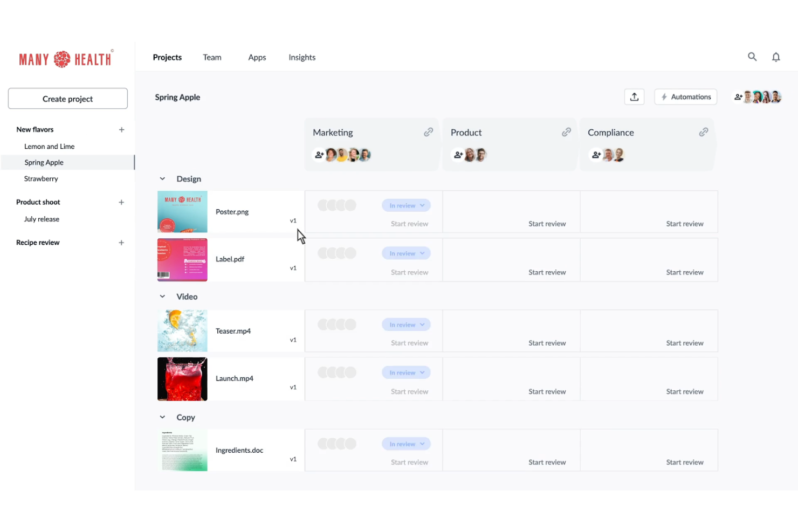798x532 pixels.
Task: Start Product review for Ingredients.doc
Action: click(x=547, y=462)
